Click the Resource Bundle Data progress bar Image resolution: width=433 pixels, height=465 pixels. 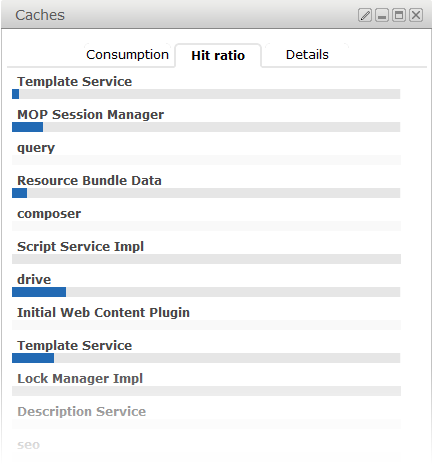[206, 193]
